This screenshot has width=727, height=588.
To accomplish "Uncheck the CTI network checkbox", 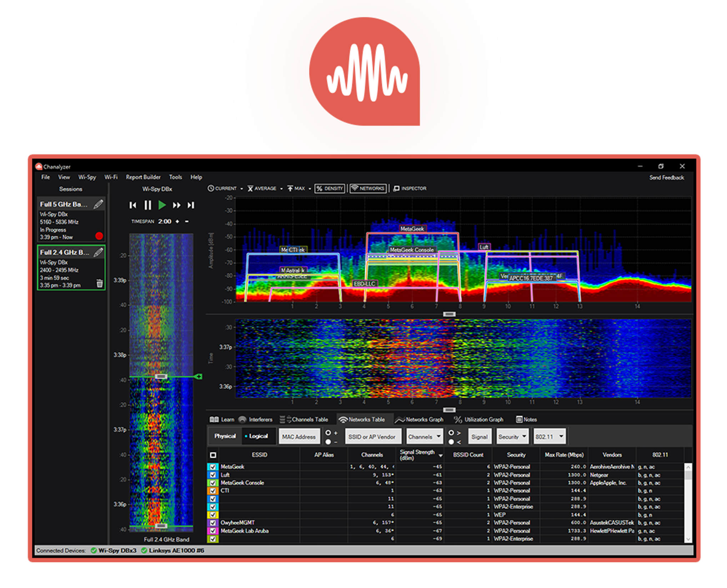I will pyautogui.click(x=213, y=490).
